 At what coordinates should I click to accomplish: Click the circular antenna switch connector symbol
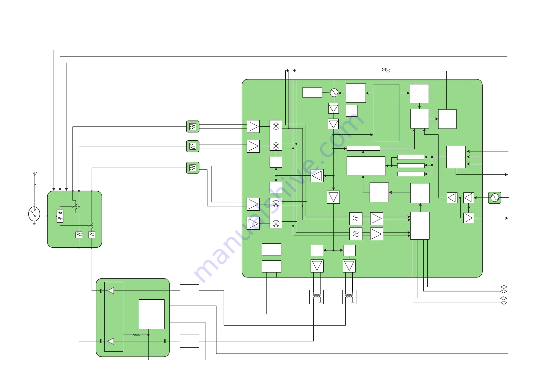pyautogui.click(x=34, y=214)
